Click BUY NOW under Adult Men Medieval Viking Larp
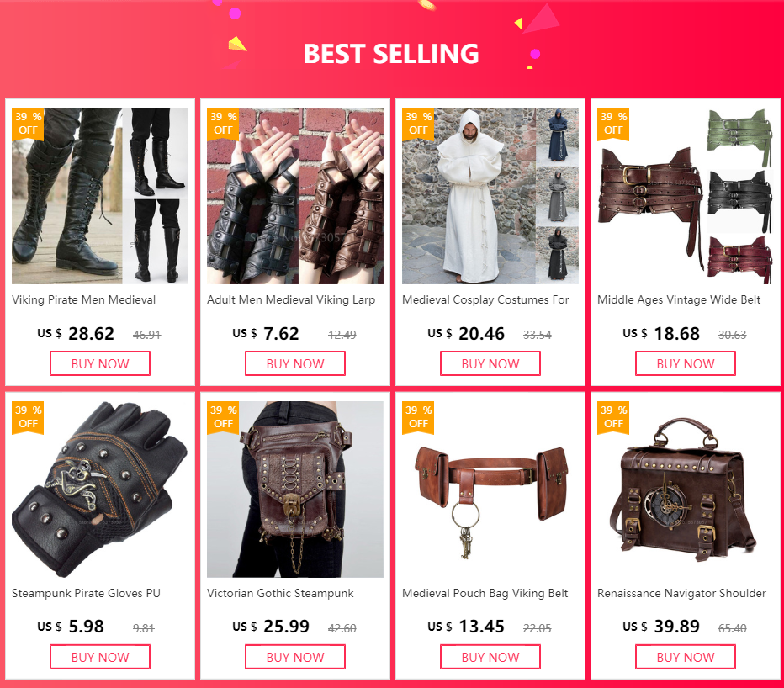The image size is (784, 688). pyautogui.click(x=295, y=363)
